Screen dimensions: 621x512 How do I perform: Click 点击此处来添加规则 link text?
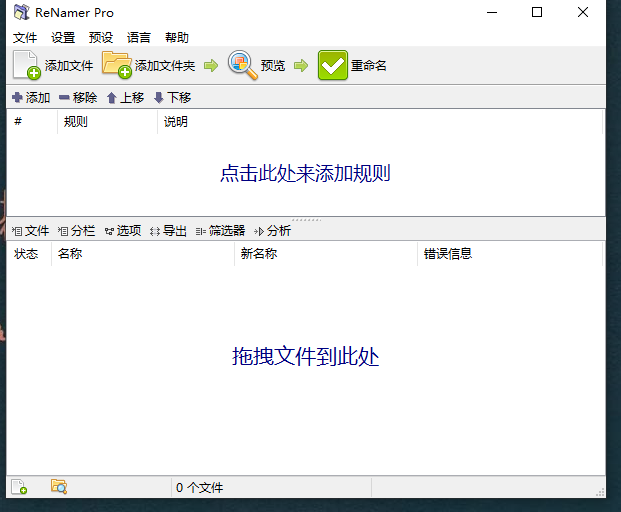(305, 173)
